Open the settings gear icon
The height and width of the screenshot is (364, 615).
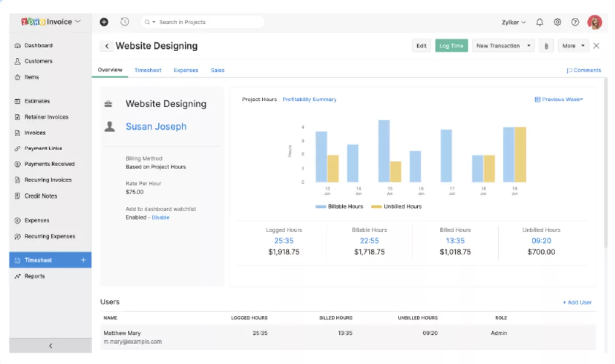pyautogui.click(x=558, y=23)
